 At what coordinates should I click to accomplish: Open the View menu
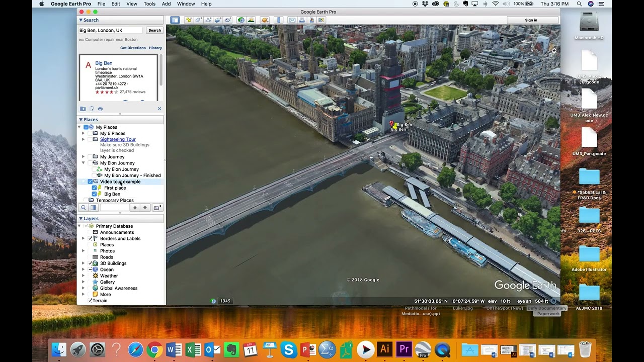132,4
